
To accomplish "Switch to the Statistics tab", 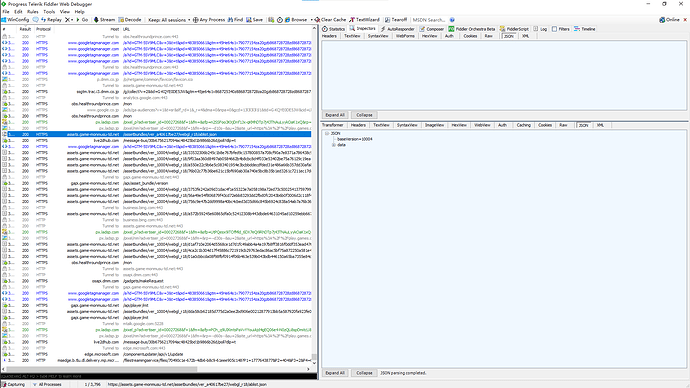I will pyautogui.click(x=334, y=29).
